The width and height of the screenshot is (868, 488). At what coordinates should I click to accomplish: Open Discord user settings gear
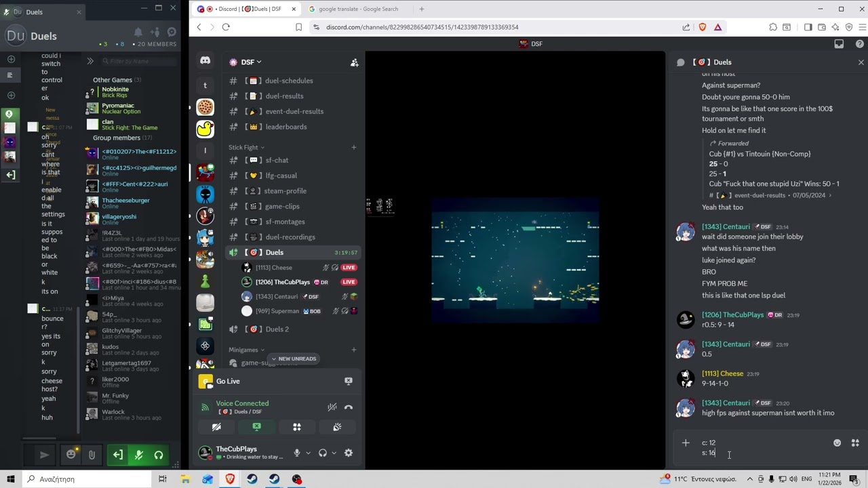click(x=349, y=453)
